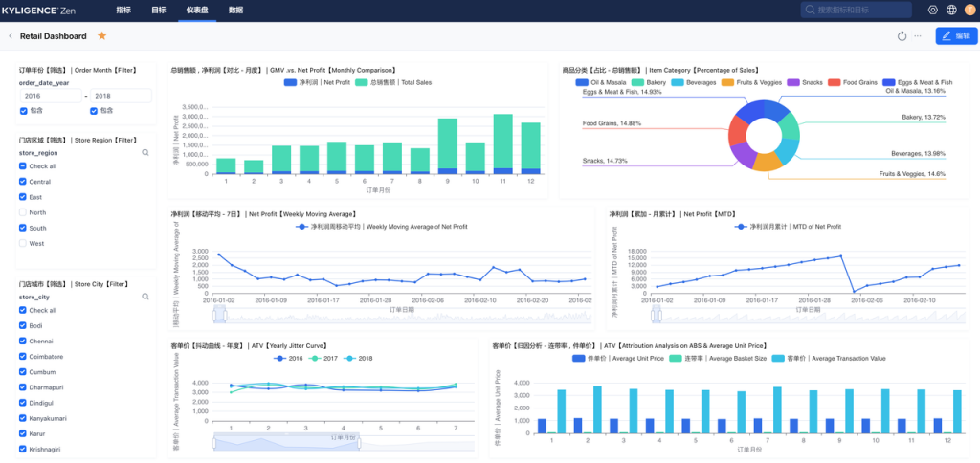Viewport: 980px width, 463px height.
Task: Go back using the left arrow
Action: click(x=10, y=36)
